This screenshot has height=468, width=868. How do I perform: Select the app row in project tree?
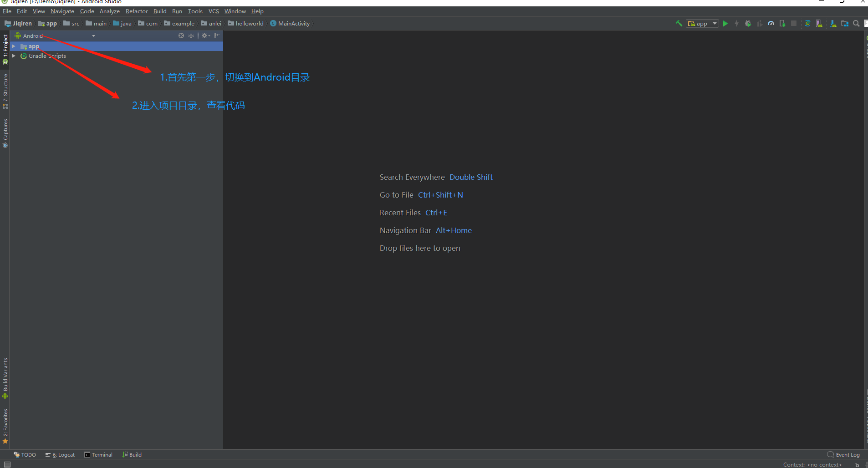(117, 46)
